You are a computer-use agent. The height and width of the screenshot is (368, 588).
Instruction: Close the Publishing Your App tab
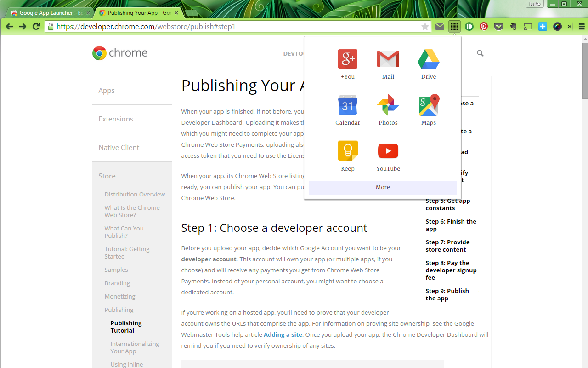click(x=177, y=13)
